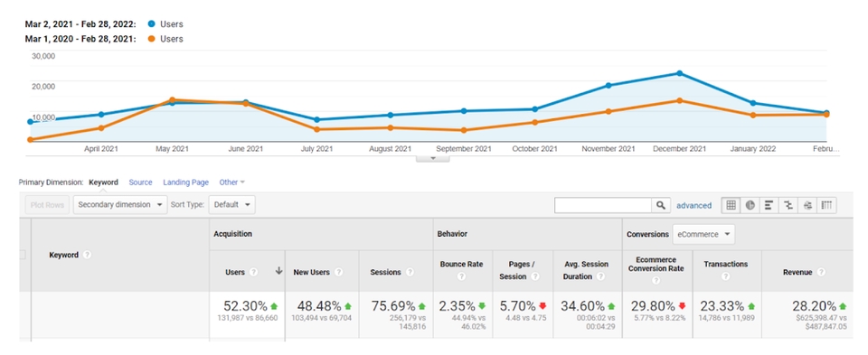Screen dimensions: 868x355
Task: Click the 29.80% conversion rate value
Action: 653,306
